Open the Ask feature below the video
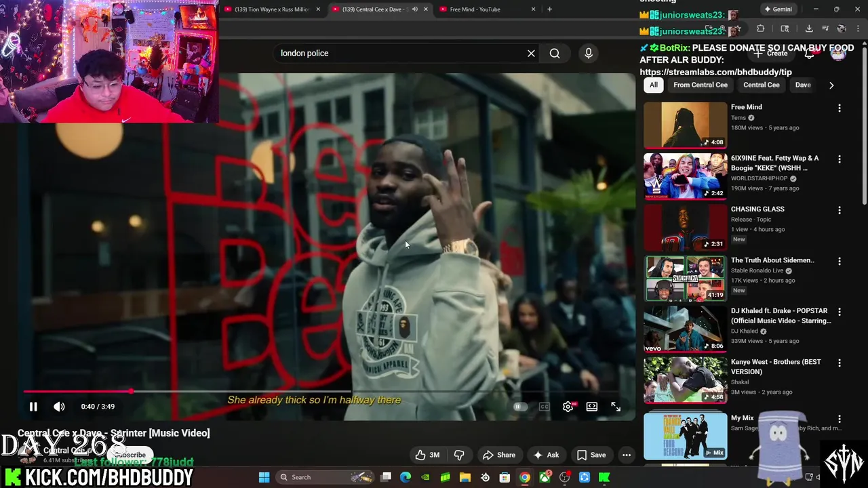The image size is (868, 488). coord(546,455)
